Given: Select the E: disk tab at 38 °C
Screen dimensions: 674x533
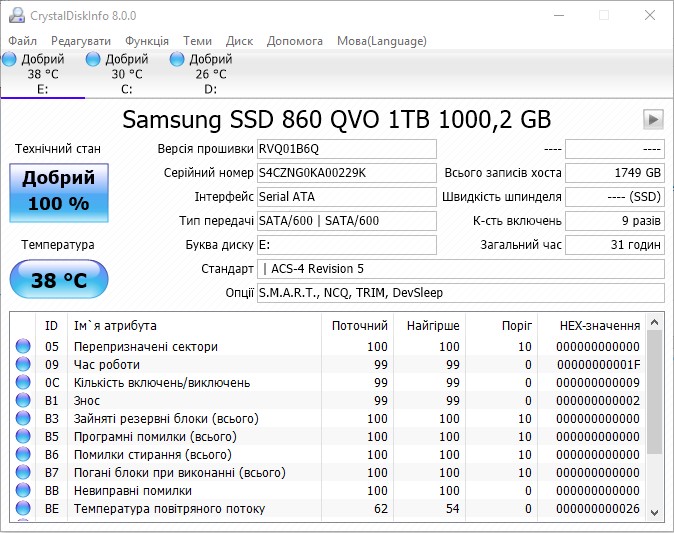Looking at the screenshot, I should pyautogui.click(x=43, y=74).
